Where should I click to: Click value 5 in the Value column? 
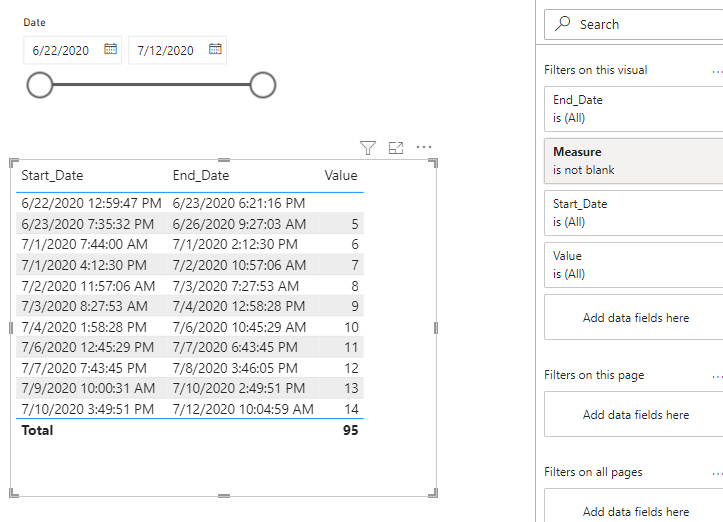pos(355,224)
